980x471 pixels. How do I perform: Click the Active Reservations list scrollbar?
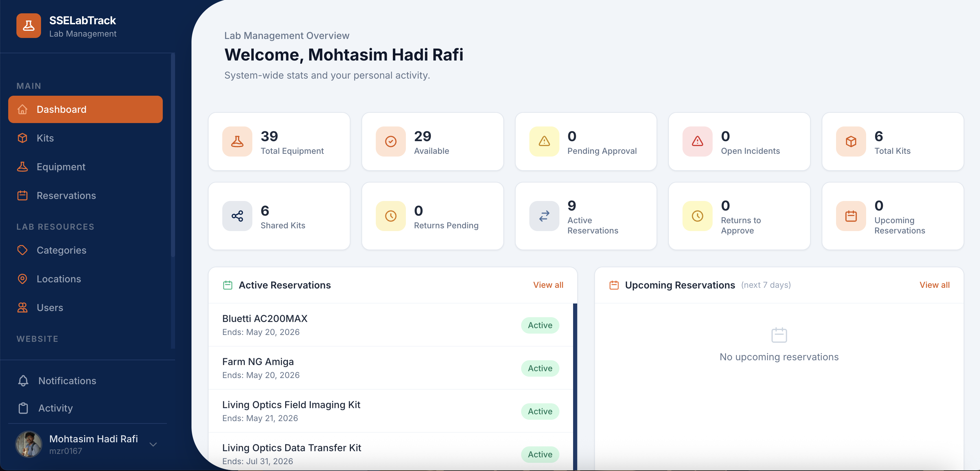575,387
